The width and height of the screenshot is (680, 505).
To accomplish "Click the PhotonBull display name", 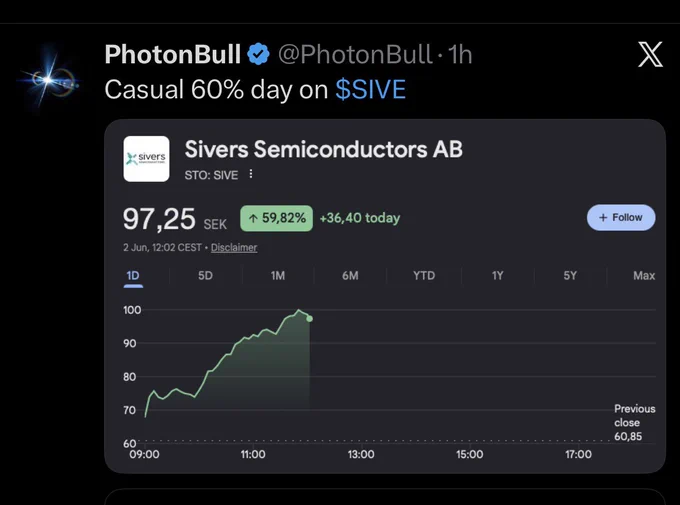I will coord(173,54).
